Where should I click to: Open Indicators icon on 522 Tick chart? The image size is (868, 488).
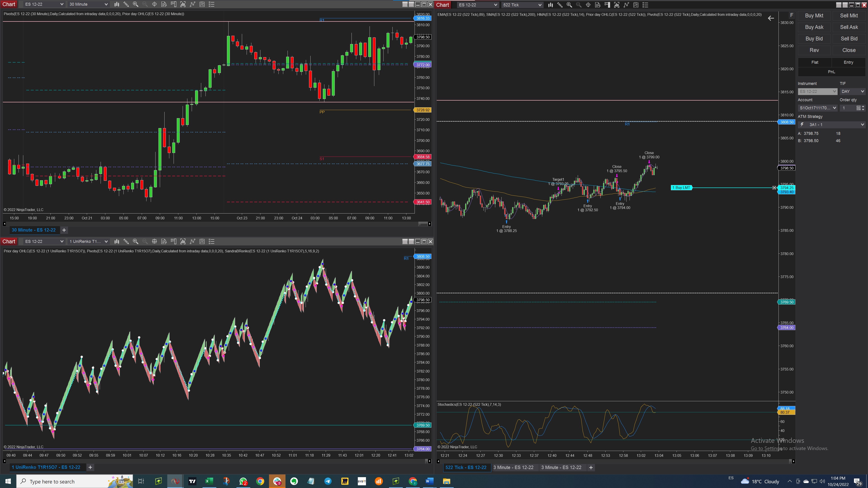pos(626,5)
